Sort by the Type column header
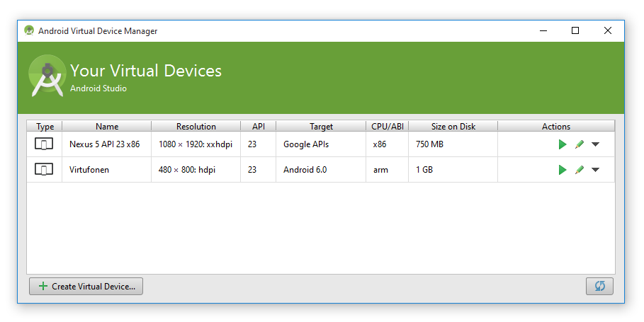The width and height of the screenshot is (644, 322). coord(45,127)
